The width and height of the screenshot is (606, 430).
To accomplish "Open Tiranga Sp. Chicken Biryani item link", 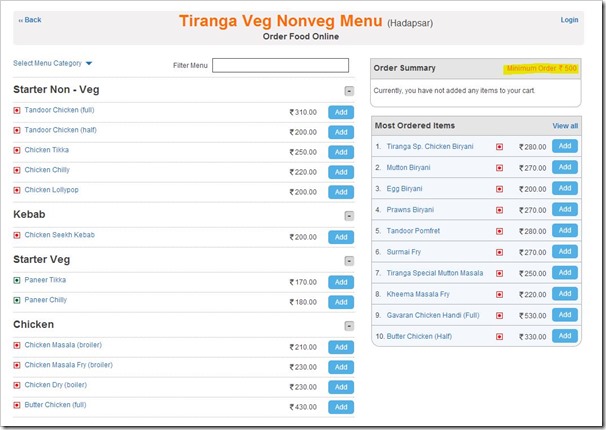I will click(x=429, y=147).
